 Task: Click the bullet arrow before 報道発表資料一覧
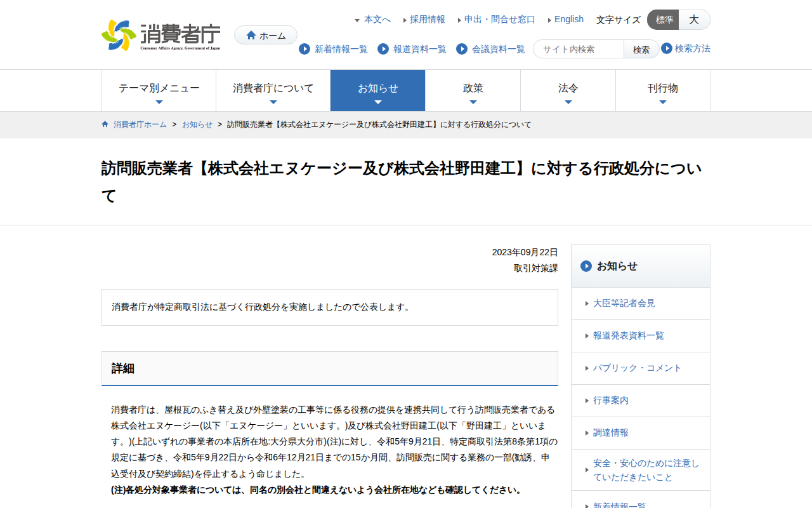[x=587, y=336]
